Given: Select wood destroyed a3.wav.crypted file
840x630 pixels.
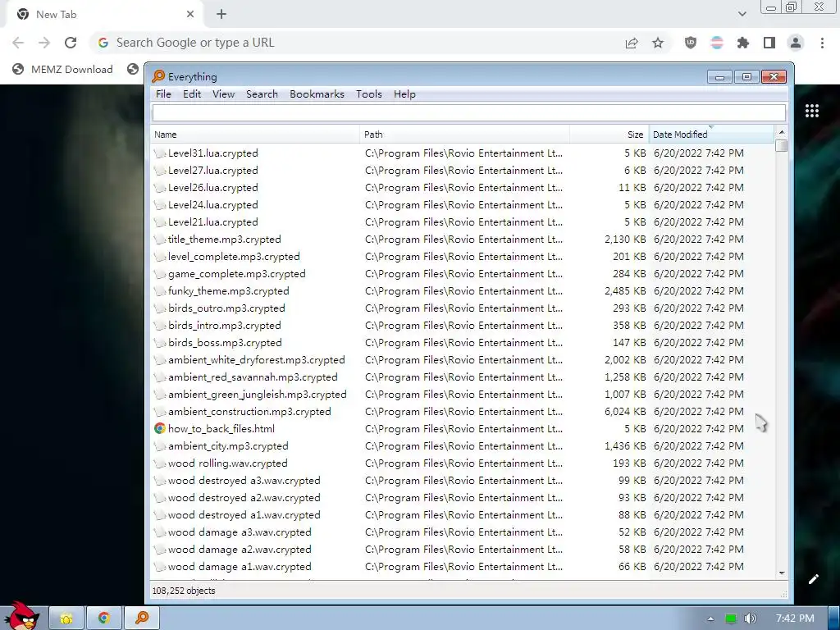Looking at the screenshot, I should 244,481.
